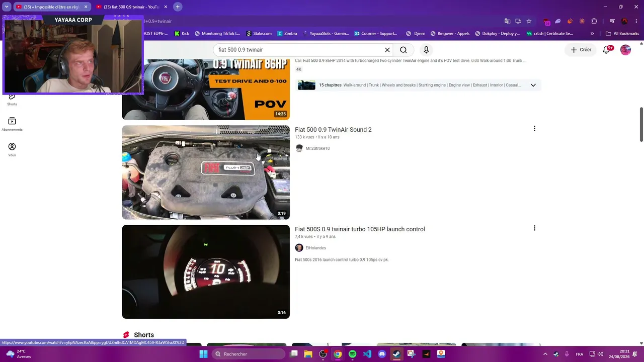
Task: Show more bookmarks with the overflow chevron
Action: 592,34
